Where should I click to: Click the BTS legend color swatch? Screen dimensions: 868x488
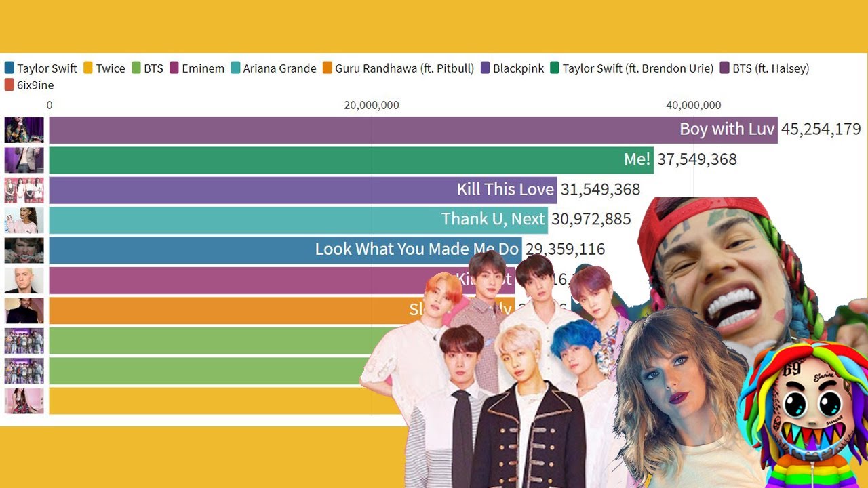tap(136, 68)
